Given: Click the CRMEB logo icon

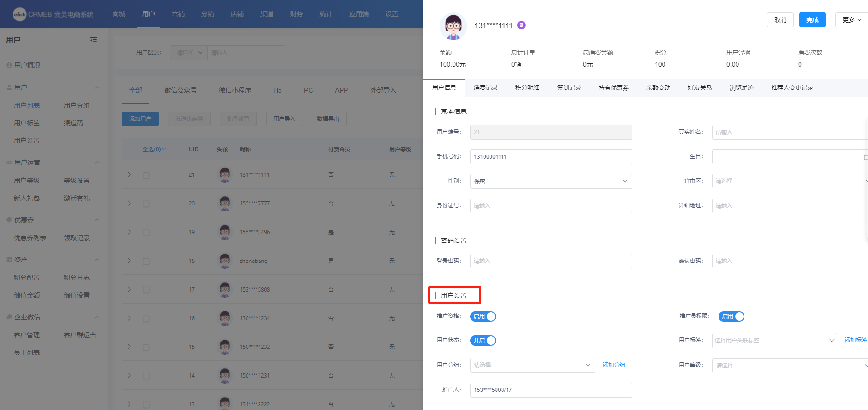Looking at the screenshot, I should click(x=19, y=14).
